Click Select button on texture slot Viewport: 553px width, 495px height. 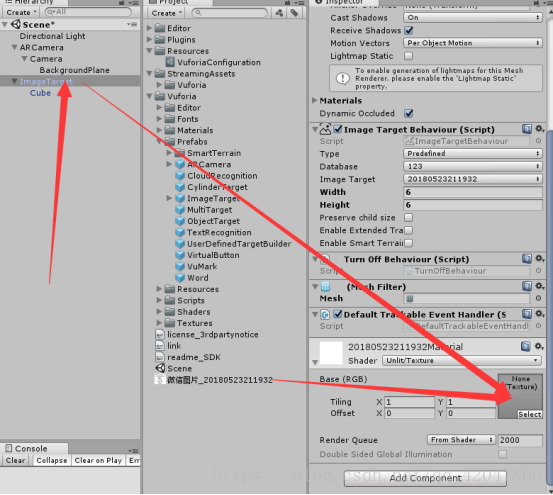529,414
